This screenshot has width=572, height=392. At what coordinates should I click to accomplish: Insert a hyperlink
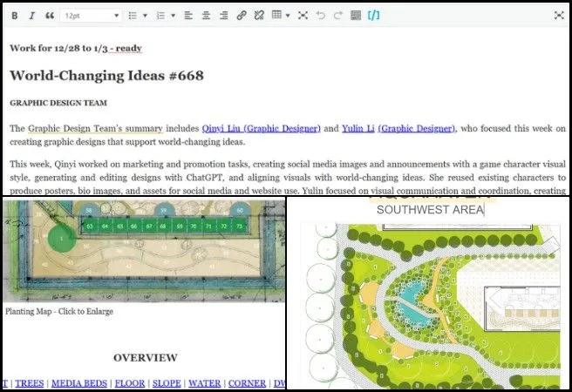point(242,16)
